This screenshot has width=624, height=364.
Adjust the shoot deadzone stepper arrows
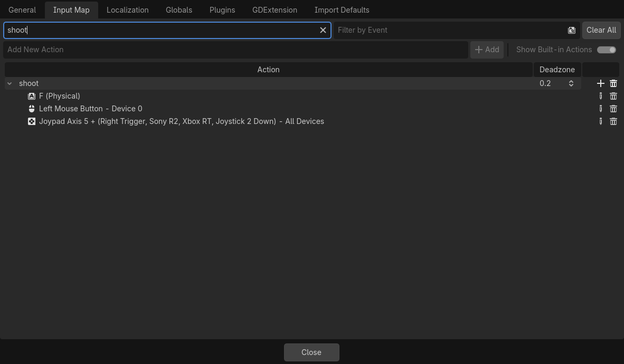(x=571, y=83)
